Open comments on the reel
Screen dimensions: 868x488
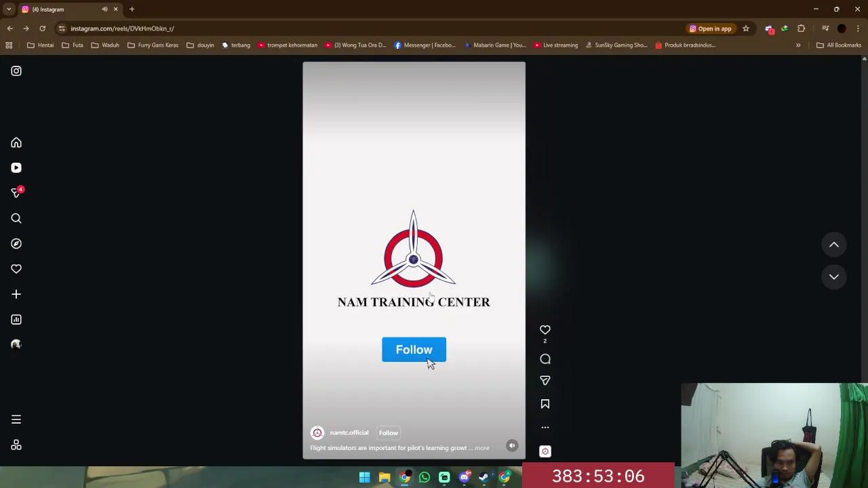(x=545, y=359)
